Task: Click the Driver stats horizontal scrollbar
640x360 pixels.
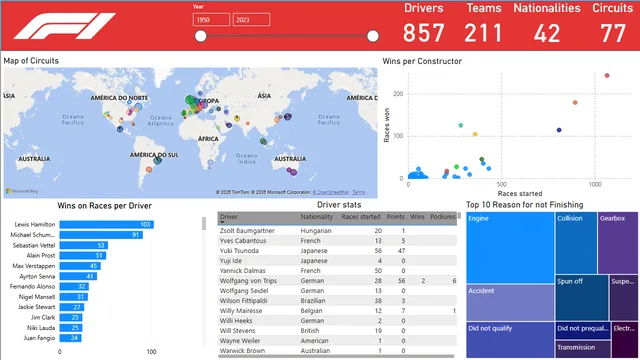Action: [336, 356]
